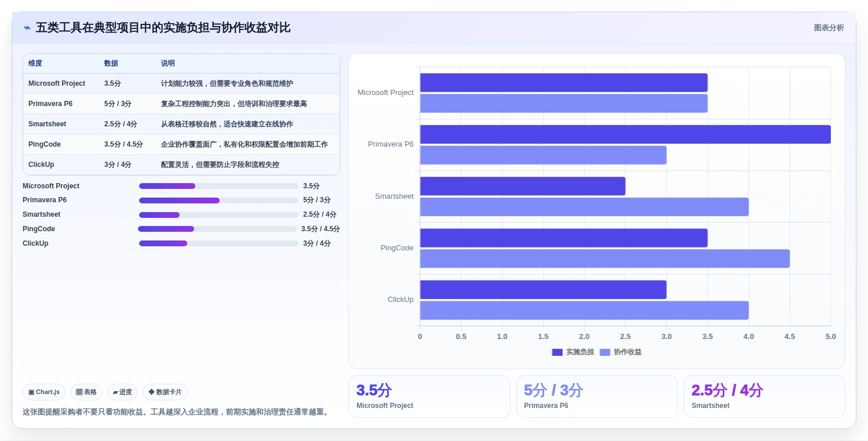Click description 计划能力较强，但需要专业角色和规范维护

click(227, 83)
